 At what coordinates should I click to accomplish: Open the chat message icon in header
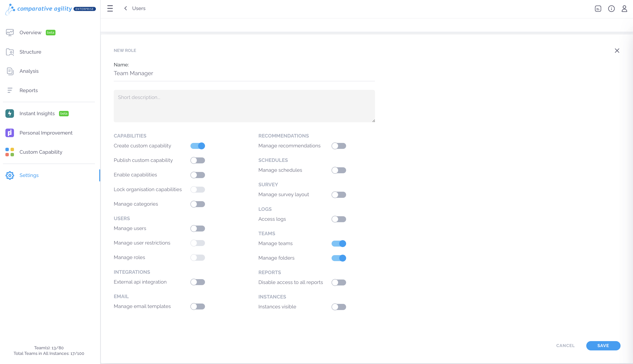(598, 9)
